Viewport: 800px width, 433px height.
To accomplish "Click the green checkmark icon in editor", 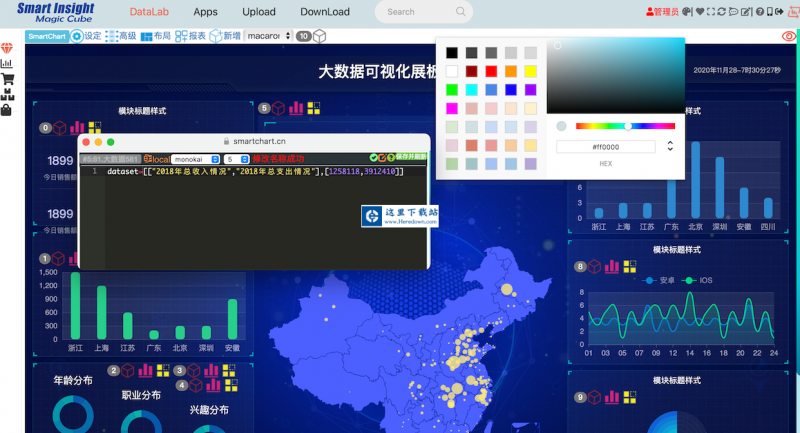I will click(x=373, y=158).
